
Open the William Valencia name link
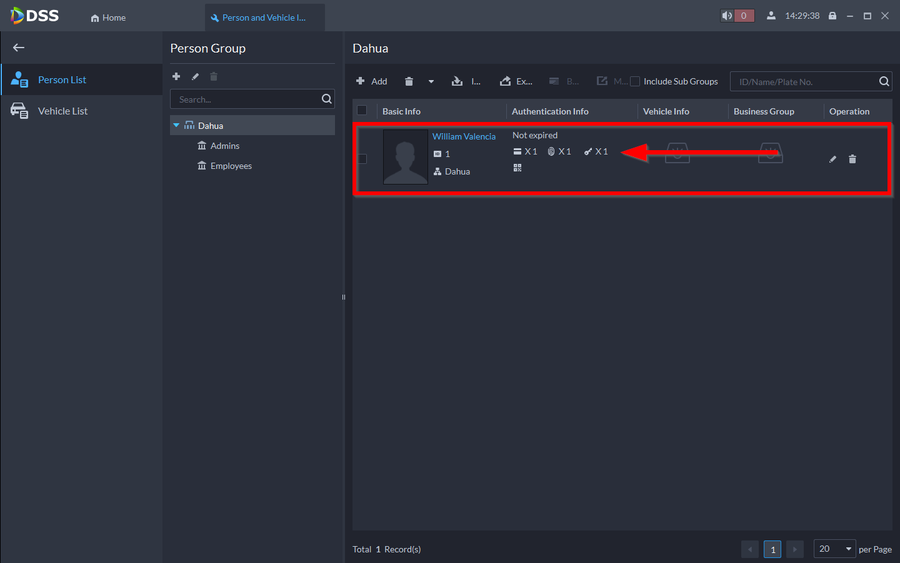463,136
